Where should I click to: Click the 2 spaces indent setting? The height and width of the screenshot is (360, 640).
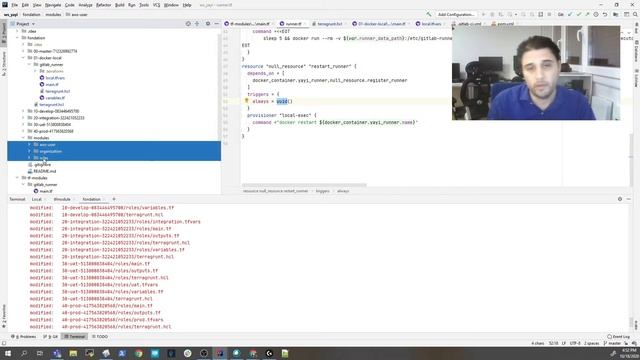click(x=591, y=343)
